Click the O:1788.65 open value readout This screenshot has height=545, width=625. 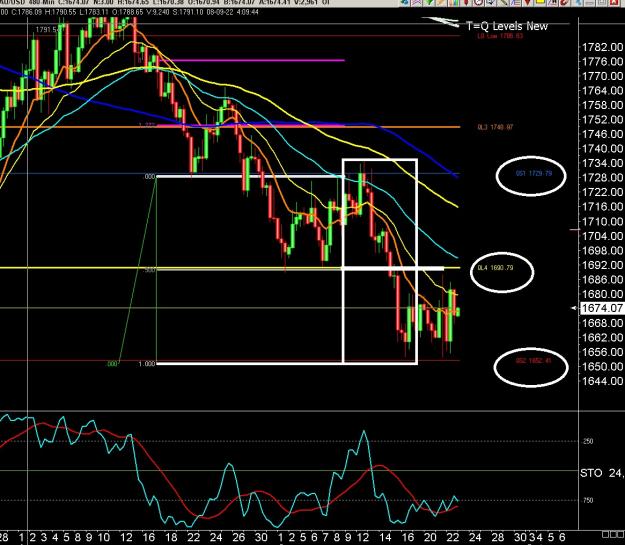(x=127, y=12)
